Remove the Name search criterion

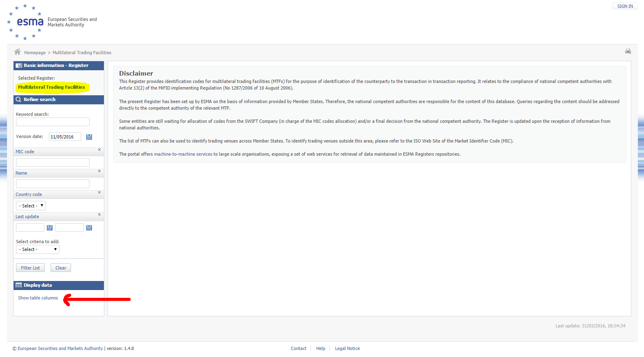99,171
